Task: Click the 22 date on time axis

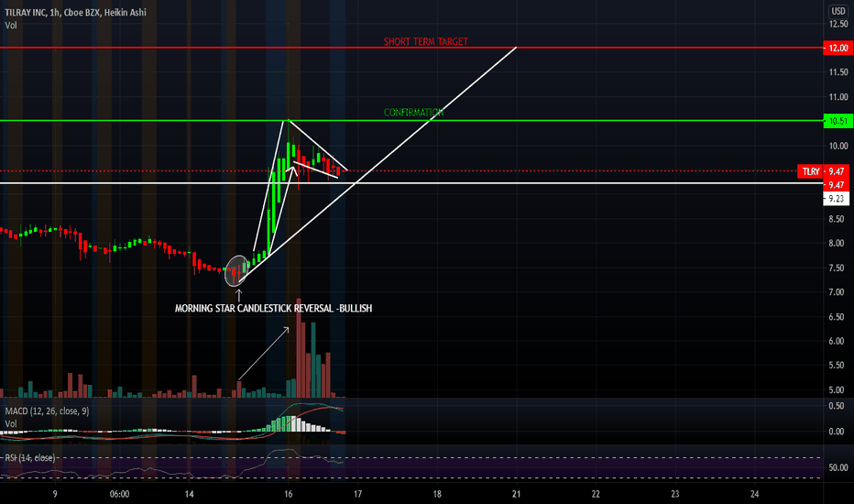Action: [596, 494]
